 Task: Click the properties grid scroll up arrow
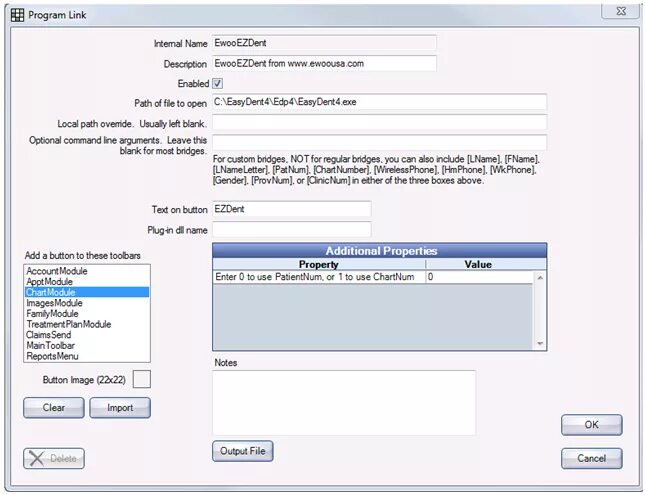(x=540, y=278)
